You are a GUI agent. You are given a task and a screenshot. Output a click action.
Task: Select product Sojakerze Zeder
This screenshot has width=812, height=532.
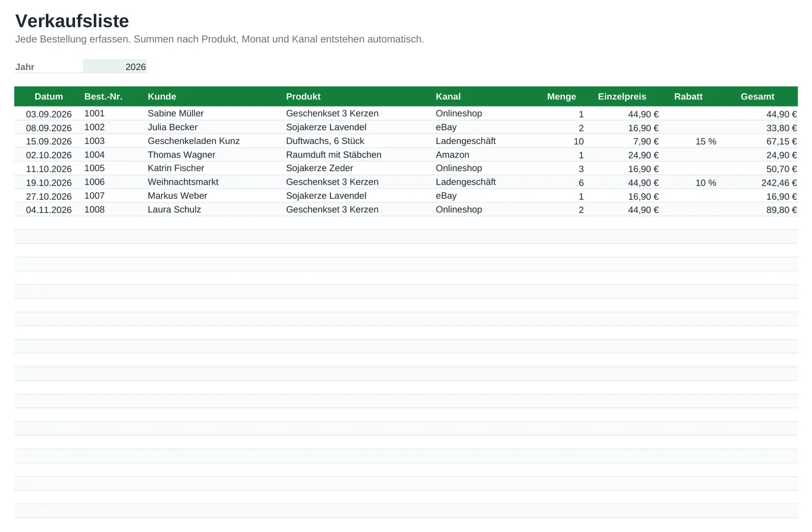[x=319, y=168]
